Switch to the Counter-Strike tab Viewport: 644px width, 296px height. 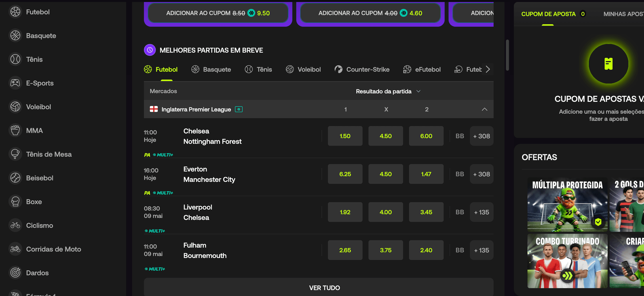[362, 69]
